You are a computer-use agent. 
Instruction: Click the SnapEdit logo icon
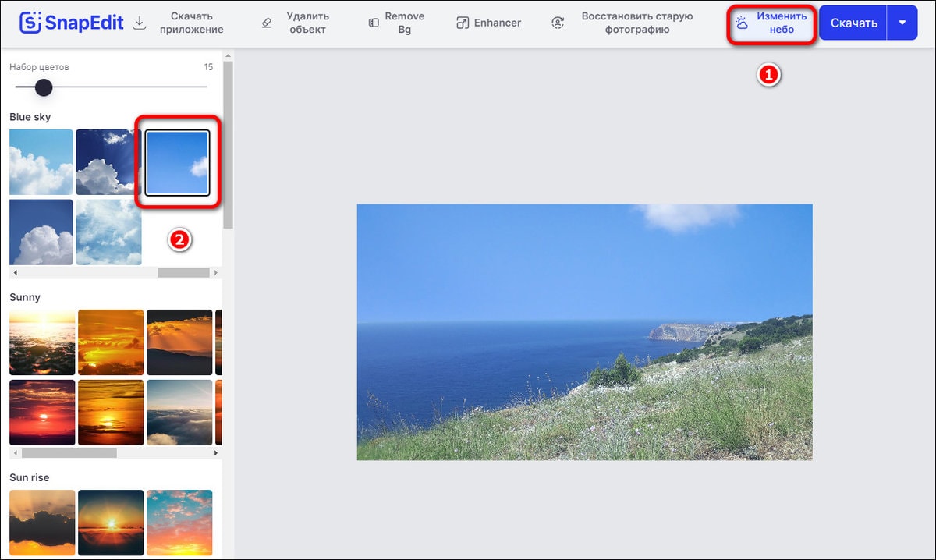[31, 23]
